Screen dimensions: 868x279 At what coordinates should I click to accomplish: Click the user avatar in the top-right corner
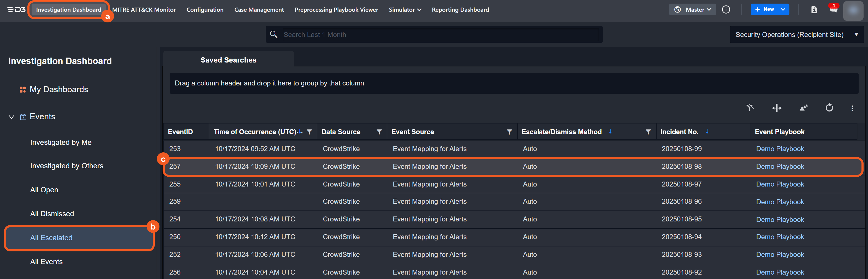click(x=853, y=10)
